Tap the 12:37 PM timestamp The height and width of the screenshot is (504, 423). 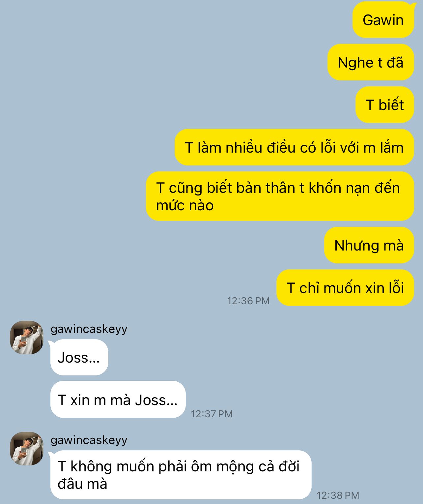(212, 414)
